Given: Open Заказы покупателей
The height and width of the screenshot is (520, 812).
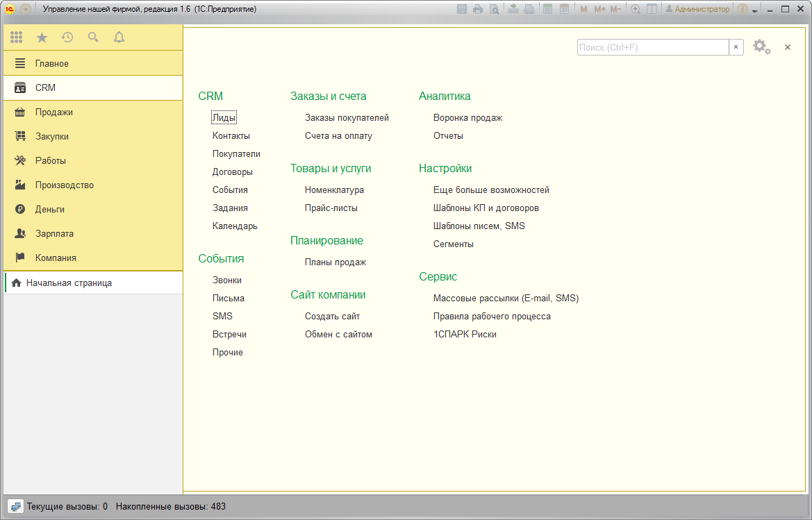Looking at the screenshot, I should pos(347,117).
